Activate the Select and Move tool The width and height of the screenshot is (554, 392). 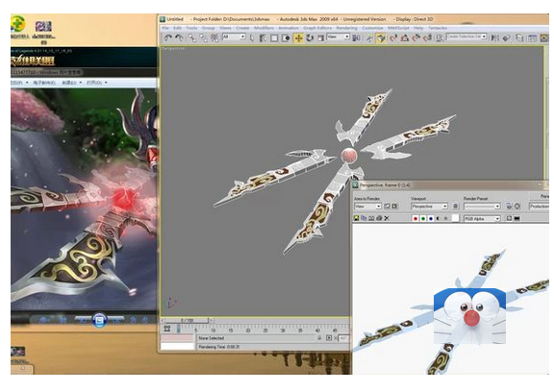pyautogui.click(x=298, y=37)
